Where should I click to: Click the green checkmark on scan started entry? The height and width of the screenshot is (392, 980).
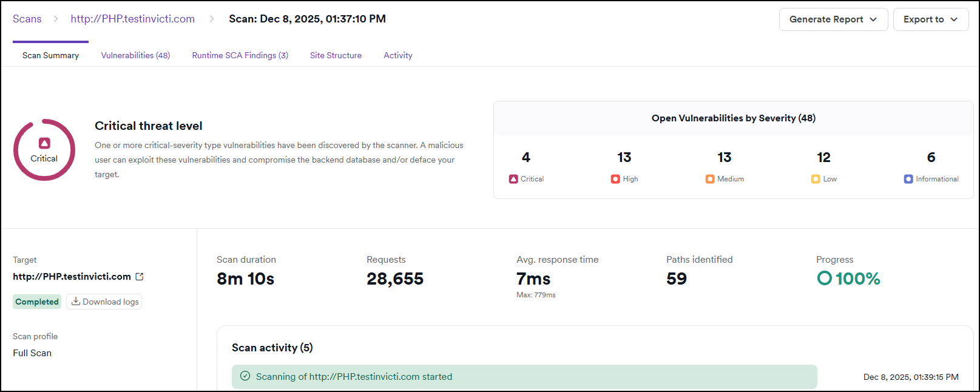245,376
